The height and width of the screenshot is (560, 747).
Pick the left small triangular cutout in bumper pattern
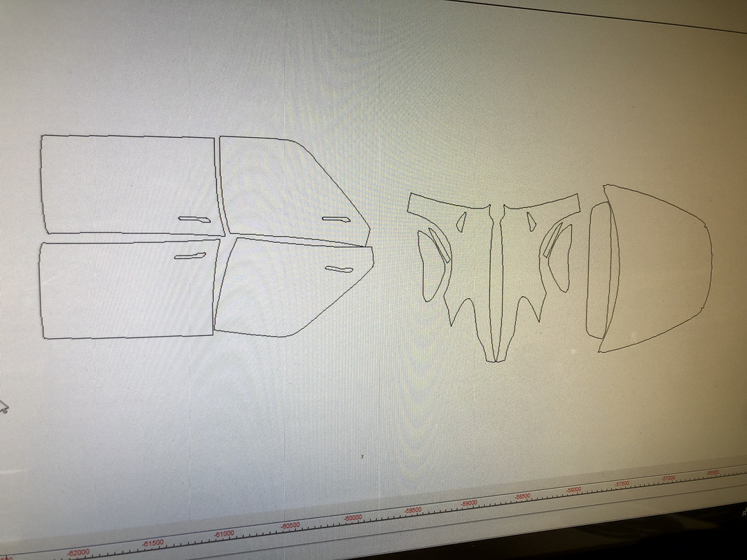461,223
